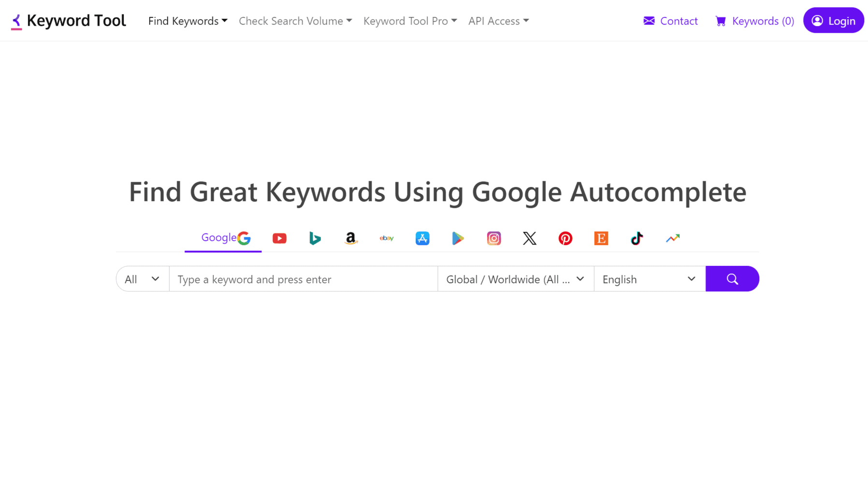The height and width of the screenshot is (495, 868).
Task: Switch to the YouTube keyword source
Action: (279, 238)
